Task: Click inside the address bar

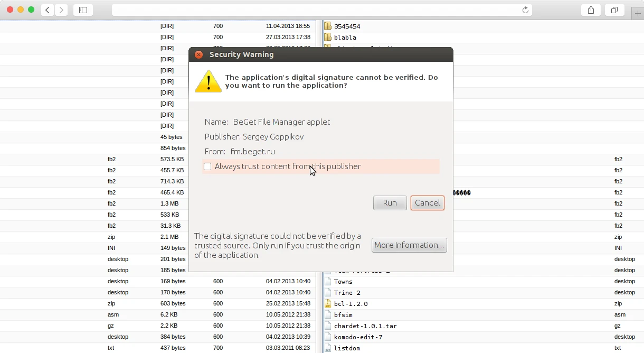Action: (317, 9)
